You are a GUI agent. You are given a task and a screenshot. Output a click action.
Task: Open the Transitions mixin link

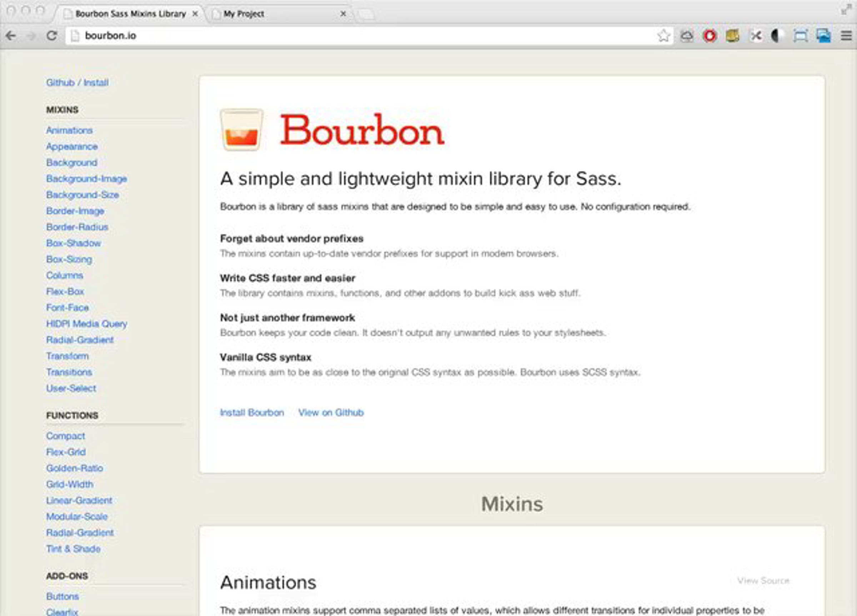tap(69, 372)
